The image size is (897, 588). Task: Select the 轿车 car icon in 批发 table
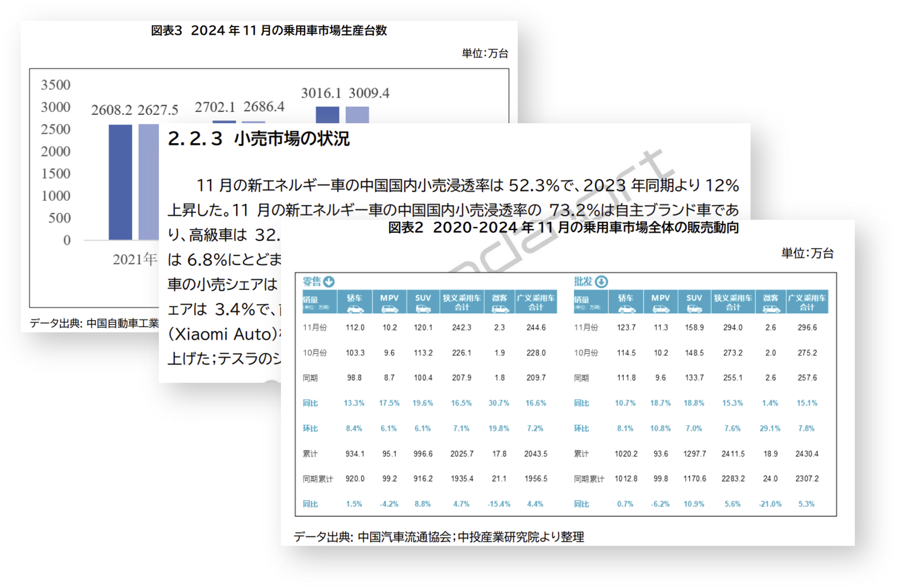(x=628, y=310)
